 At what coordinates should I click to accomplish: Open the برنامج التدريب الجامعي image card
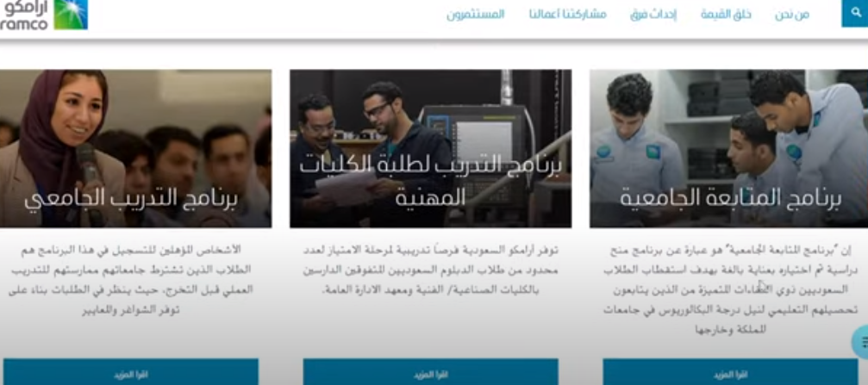click(x=135, y=148)
